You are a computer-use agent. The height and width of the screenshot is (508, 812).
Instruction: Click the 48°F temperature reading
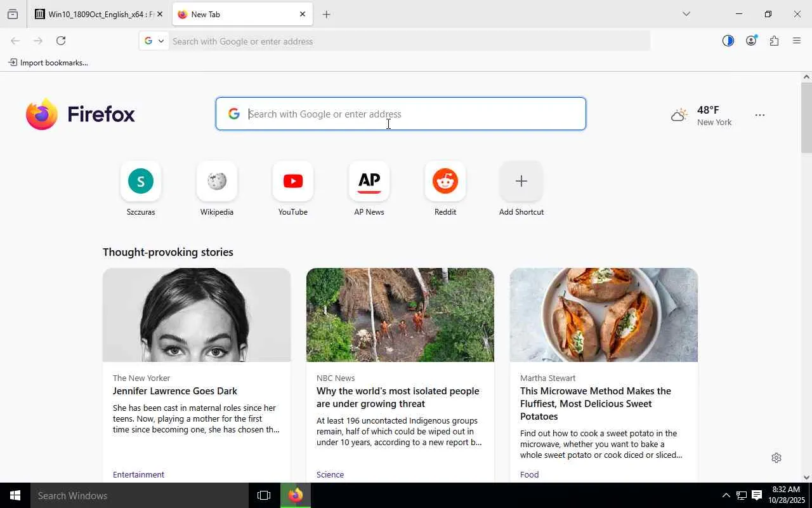pyautogui.click(x=708, y=110)
